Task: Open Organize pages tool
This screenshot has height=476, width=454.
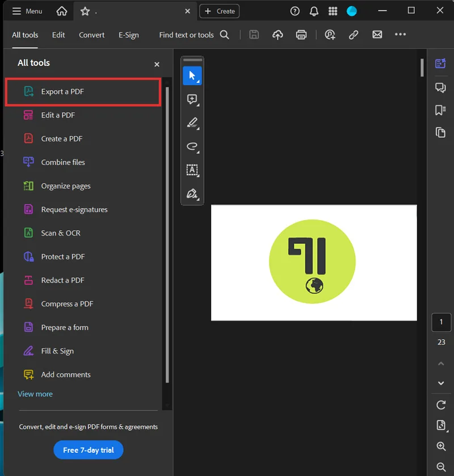Action: [x=83, y=186]
